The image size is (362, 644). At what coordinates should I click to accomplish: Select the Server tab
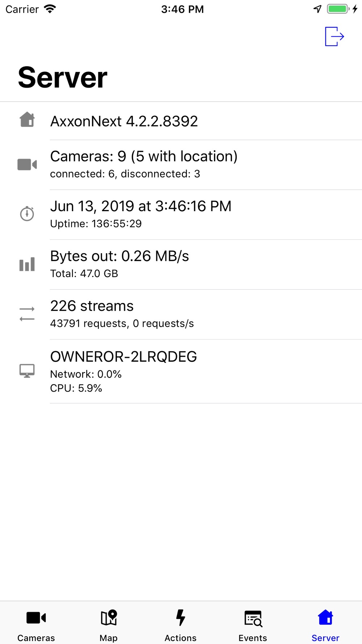coord(325,624)
